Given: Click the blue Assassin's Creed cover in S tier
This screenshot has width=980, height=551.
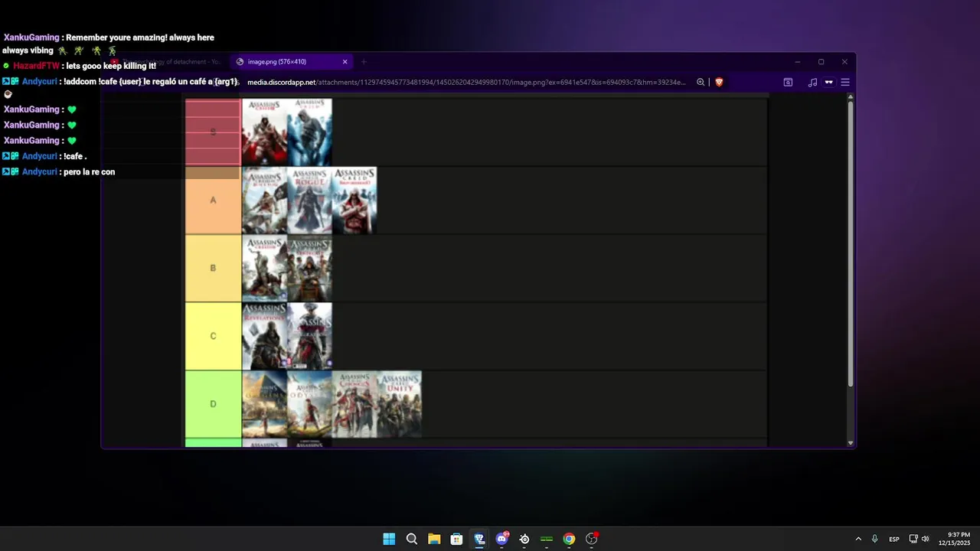Looking at the screenshot, I should 309,132.
